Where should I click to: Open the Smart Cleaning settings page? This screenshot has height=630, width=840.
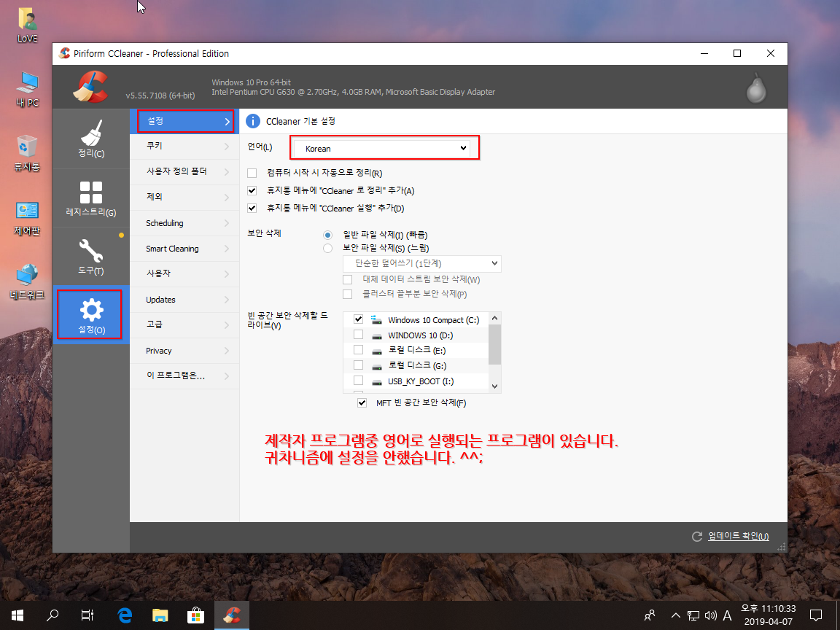pos(184,249)
